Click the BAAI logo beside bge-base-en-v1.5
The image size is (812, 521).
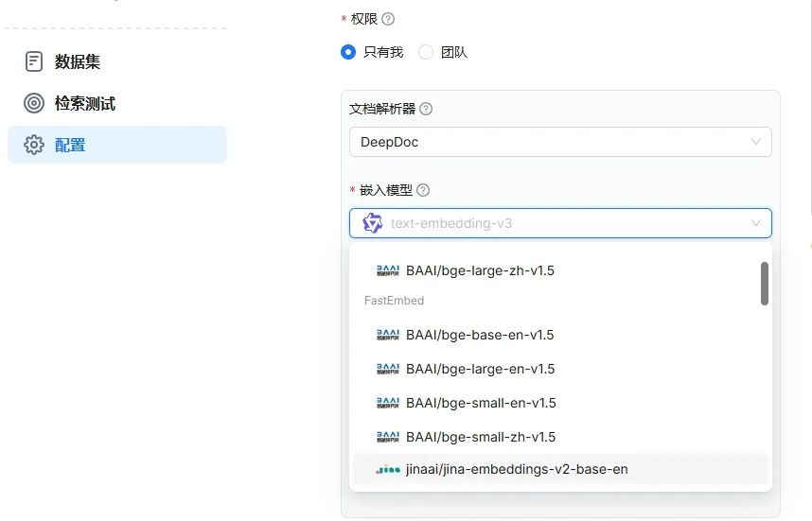388,335
